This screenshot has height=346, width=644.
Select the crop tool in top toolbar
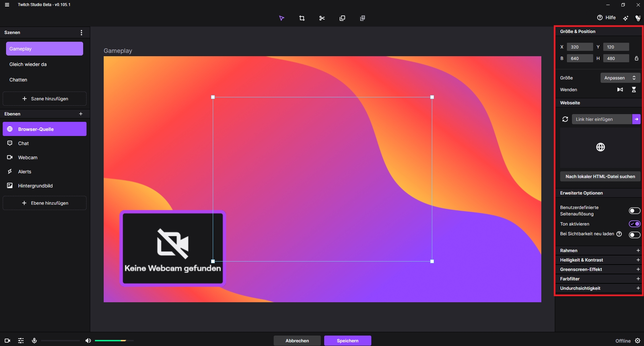(302, 18)
